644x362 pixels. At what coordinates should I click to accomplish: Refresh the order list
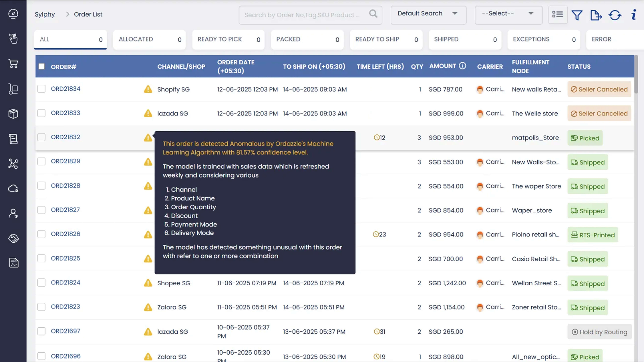click(615, 15)
